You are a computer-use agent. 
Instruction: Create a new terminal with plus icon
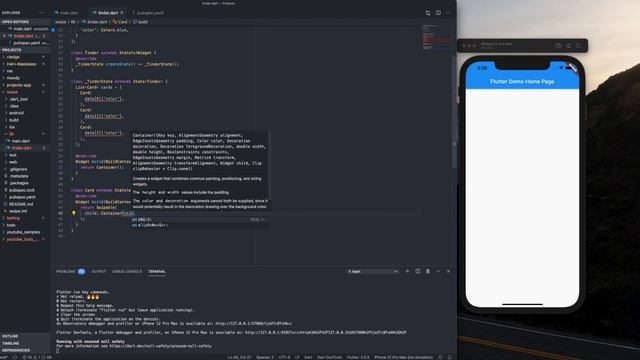tap(407, 271)
